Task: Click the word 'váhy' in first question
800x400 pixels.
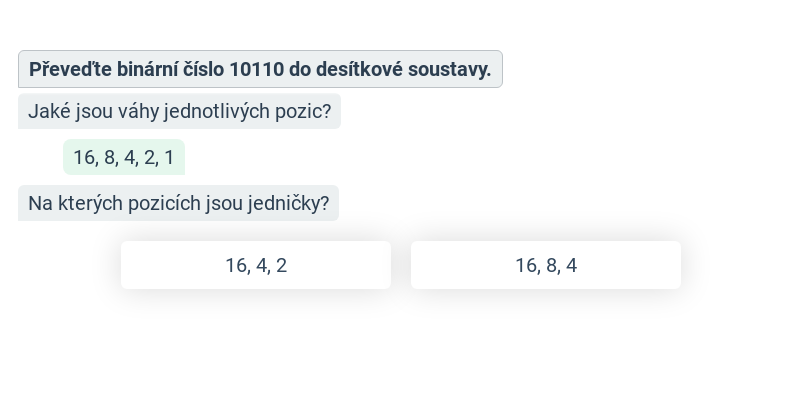Action: click(139, 111)
